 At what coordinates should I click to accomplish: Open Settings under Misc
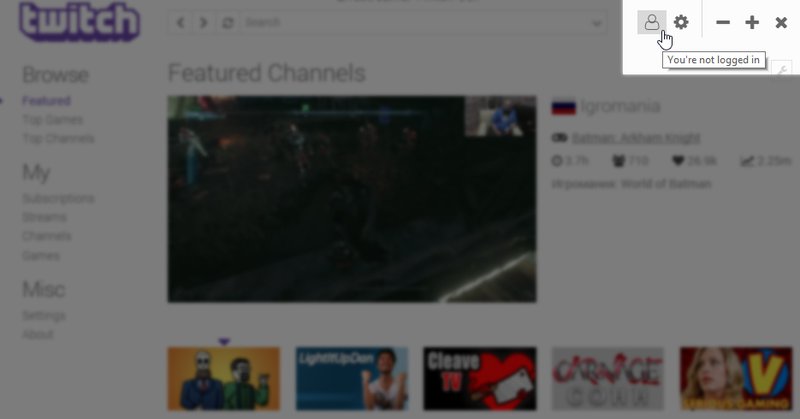pyautogui.click(x=44, y=315)
